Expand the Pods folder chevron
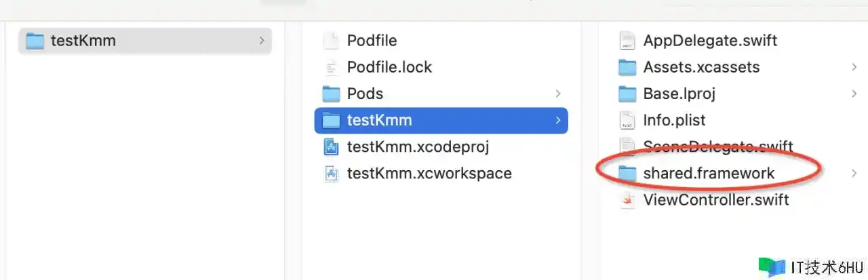868x280 pixels. click(x=557, y=94)
